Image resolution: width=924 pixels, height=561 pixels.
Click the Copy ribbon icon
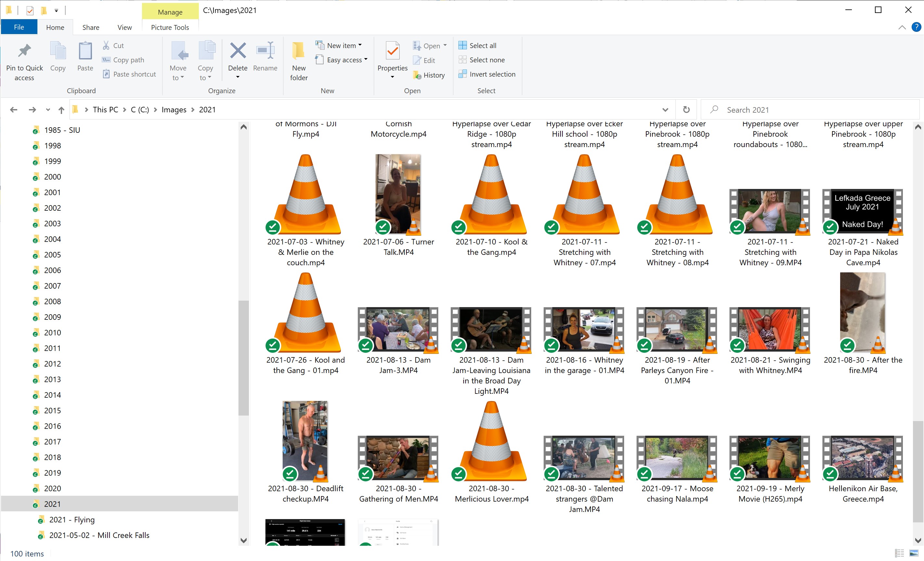pos(58,51)
